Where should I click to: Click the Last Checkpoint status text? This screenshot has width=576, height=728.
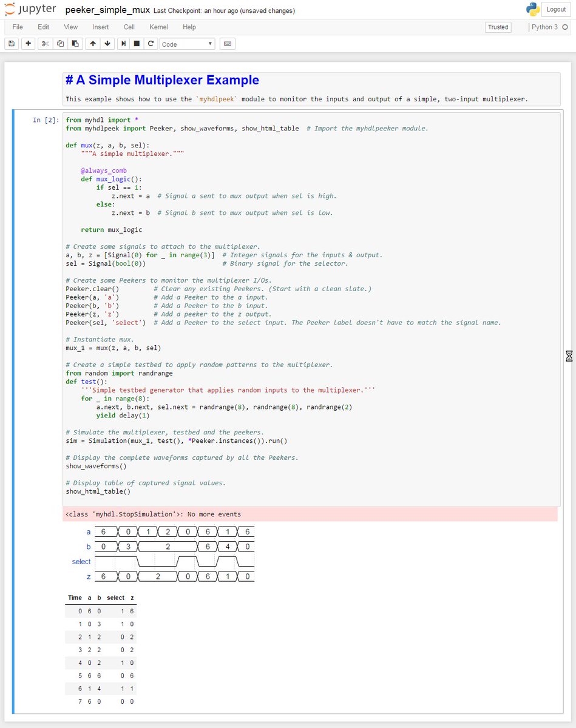(225, 11)
